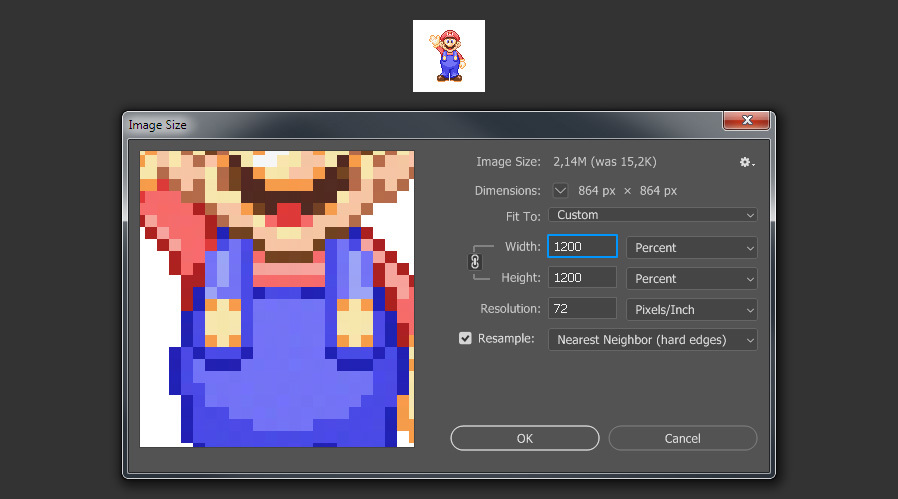The height and width of the screenshot is (499, 898).
Task: Open the Dimensions unit chevron dropdown
Action: tap(560, 190)
